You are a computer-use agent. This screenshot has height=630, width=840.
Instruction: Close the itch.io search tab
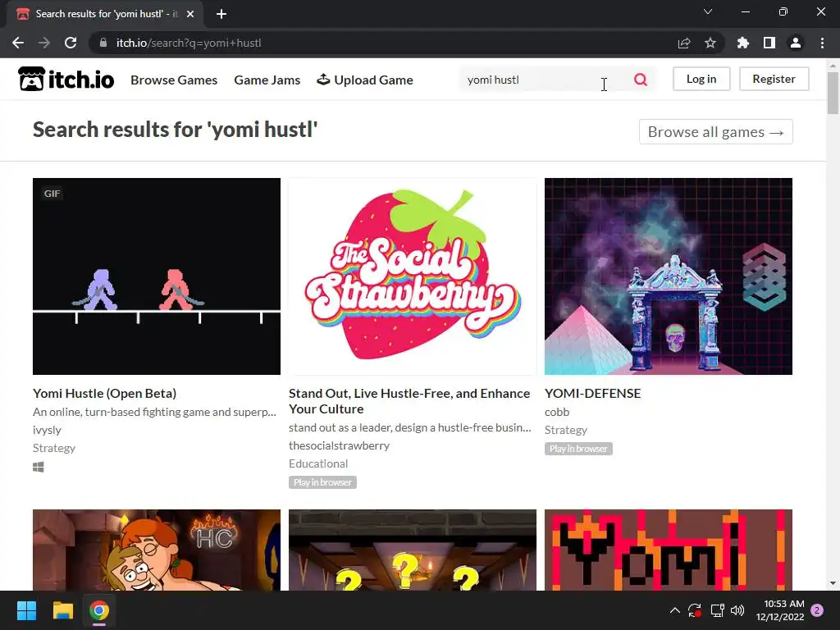pyautogui.click(x=190, y=14)
